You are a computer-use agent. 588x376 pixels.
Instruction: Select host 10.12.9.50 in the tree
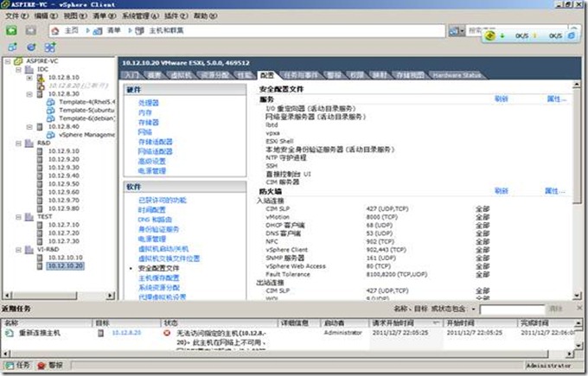(63, 184)
